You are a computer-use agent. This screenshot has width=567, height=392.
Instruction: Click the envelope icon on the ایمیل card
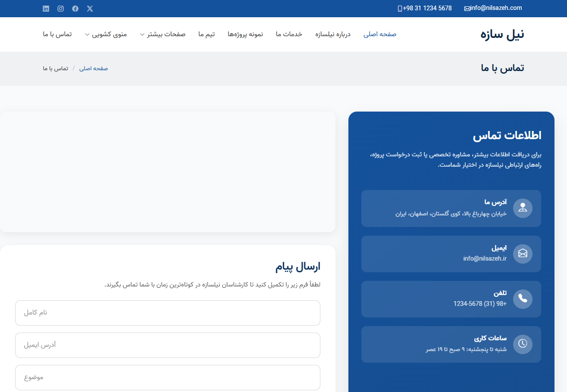(523, 254)
